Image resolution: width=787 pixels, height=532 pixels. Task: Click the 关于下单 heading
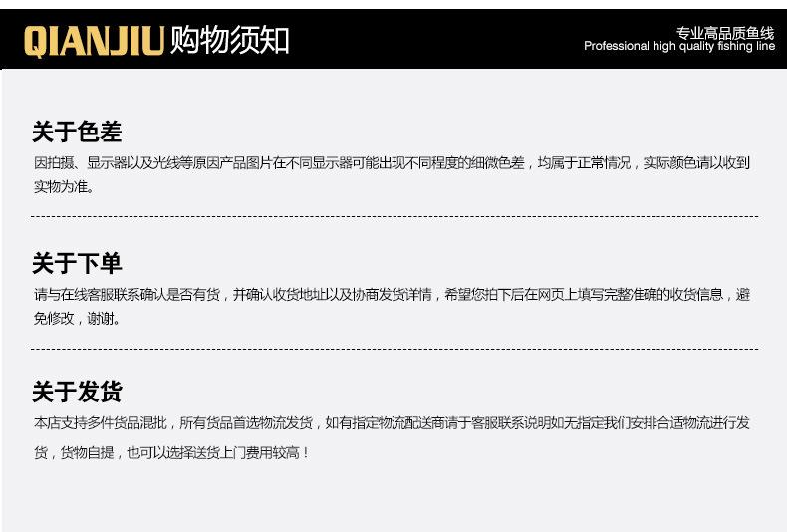(77, 263)
